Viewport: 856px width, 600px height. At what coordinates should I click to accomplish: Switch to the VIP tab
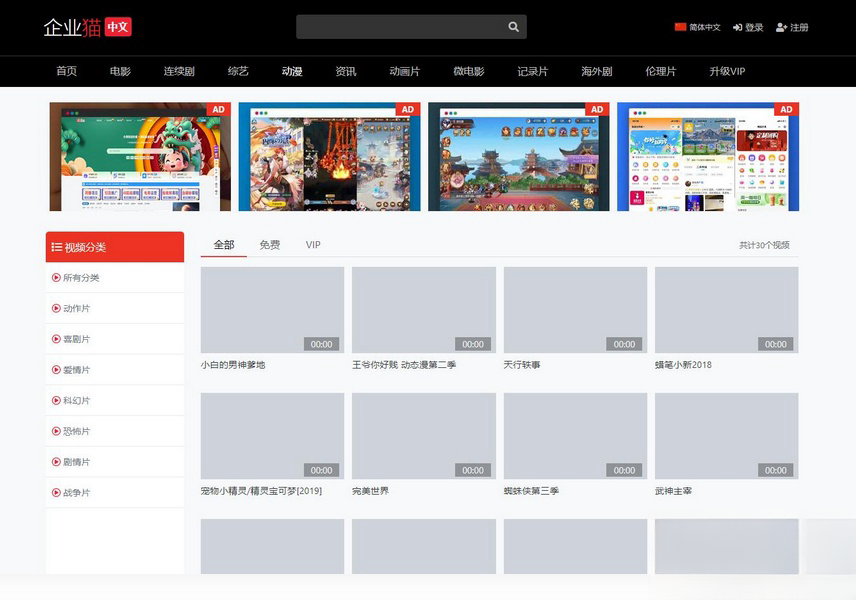point(313,244)
